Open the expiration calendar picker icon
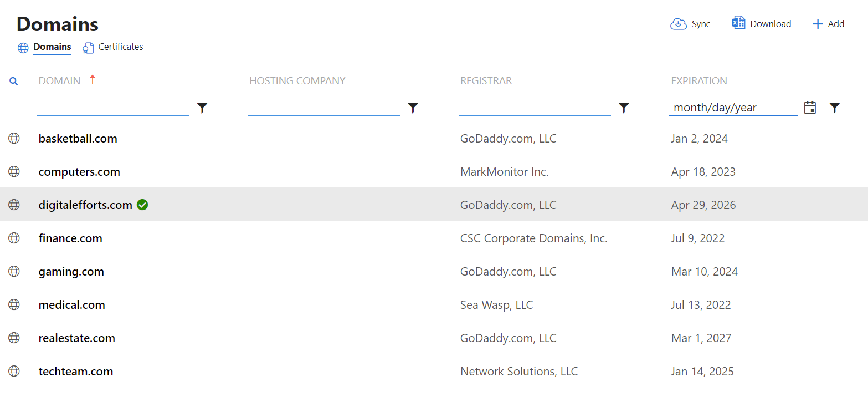 pos(810,108)
